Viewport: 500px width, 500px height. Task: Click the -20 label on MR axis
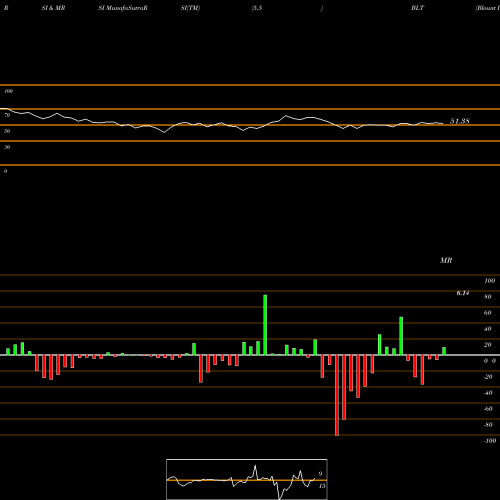click(488, 377)
